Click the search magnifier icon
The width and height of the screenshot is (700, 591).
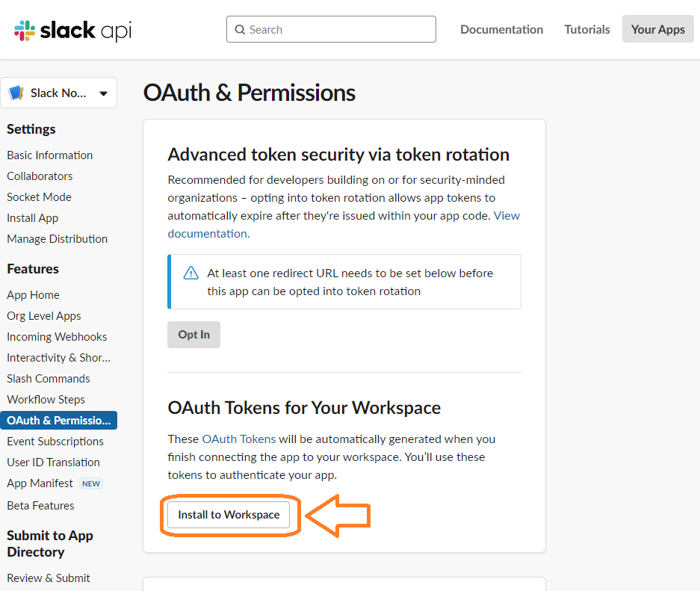[240, 29]
